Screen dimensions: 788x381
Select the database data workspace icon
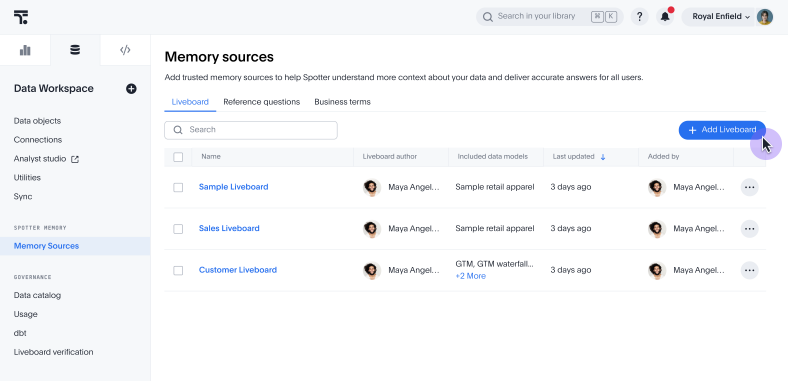[x=75, y=50]
